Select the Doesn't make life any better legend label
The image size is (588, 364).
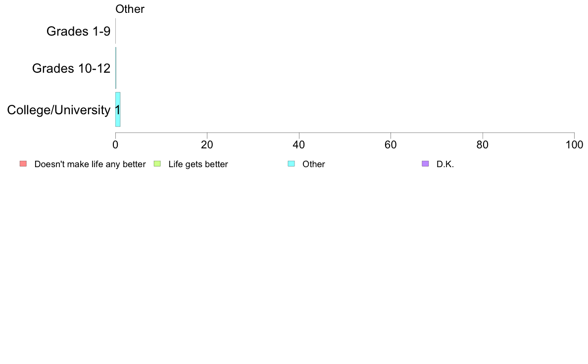coord(90,164)
